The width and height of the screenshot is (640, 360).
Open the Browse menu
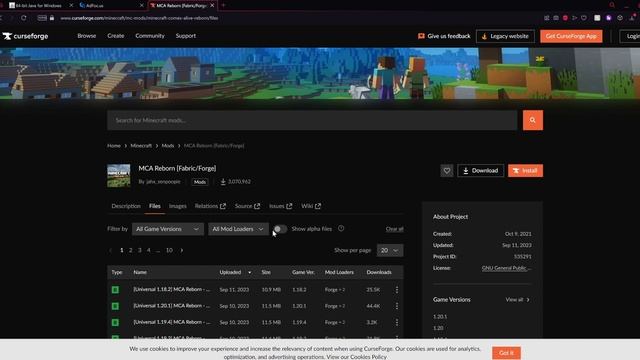[x=87, y=36]
